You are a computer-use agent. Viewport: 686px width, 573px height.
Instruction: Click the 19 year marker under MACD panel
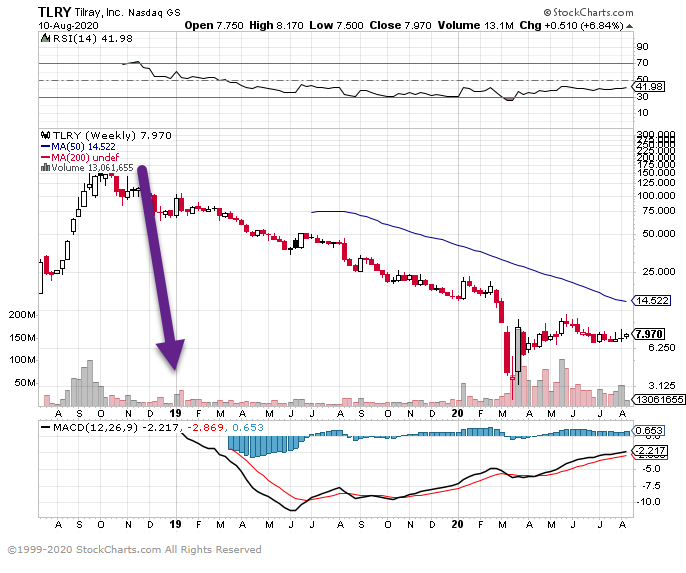click(x=175, y=524)
